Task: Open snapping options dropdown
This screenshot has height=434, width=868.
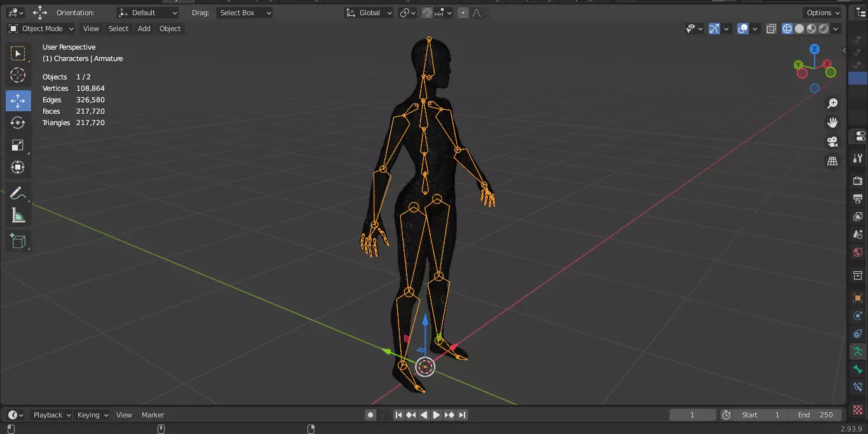Action: click(444, 13)
